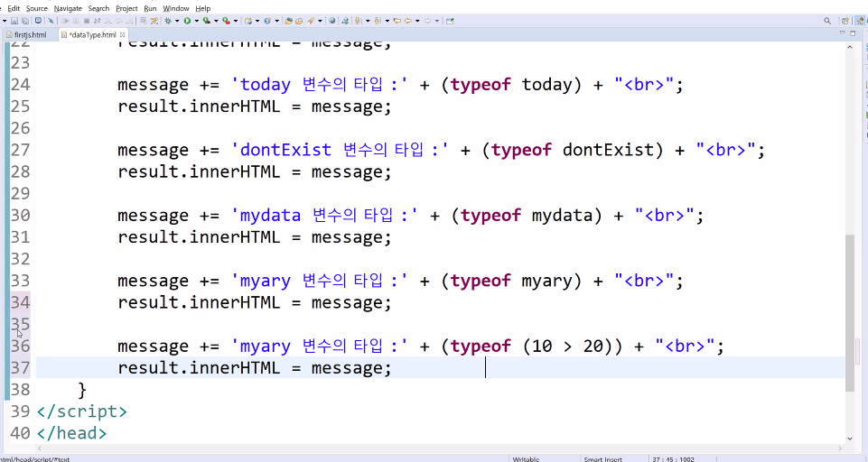
Task: Click the rightmost toolbar editor icon
Action: 450,21
